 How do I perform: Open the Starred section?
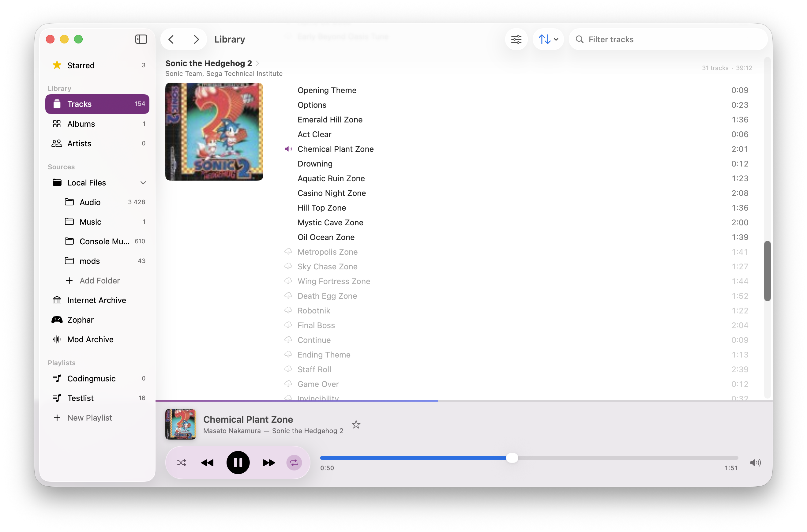(x=81, y=65)
